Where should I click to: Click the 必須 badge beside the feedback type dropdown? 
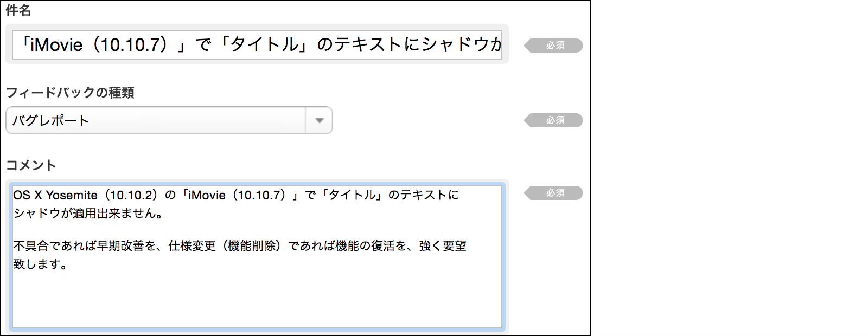[x=554, y=120]
